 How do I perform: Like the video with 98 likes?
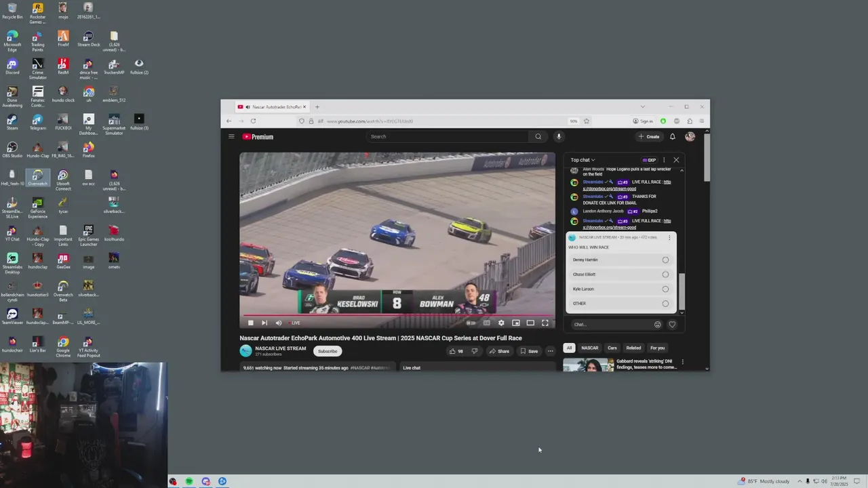(456, 351)
